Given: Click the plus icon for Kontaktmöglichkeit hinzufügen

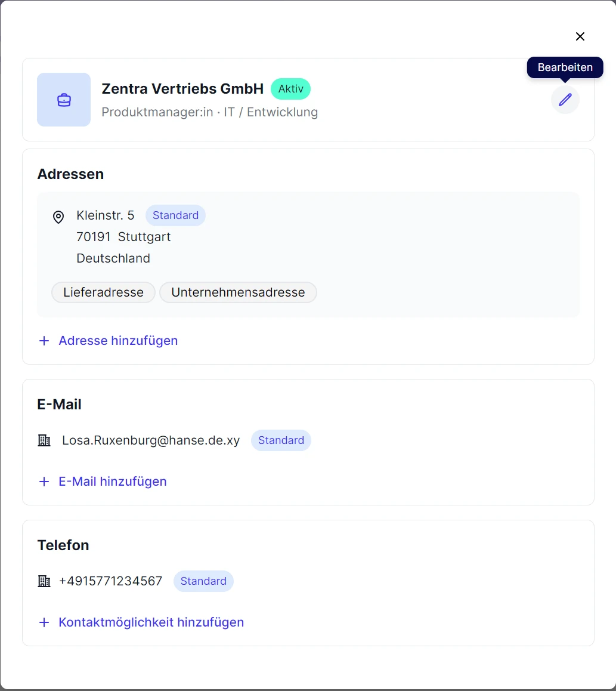Looking at the screenshot, I should (44, 622).
